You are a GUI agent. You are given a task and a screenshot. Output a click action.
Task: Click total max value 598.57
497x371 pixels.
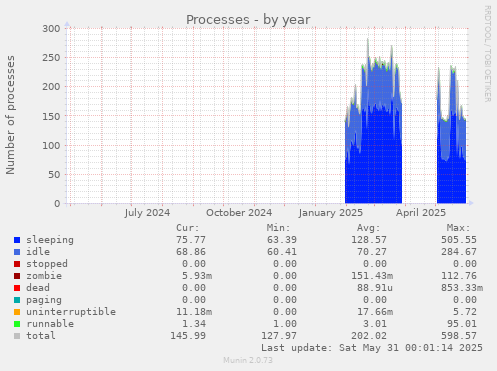(459, 336)
